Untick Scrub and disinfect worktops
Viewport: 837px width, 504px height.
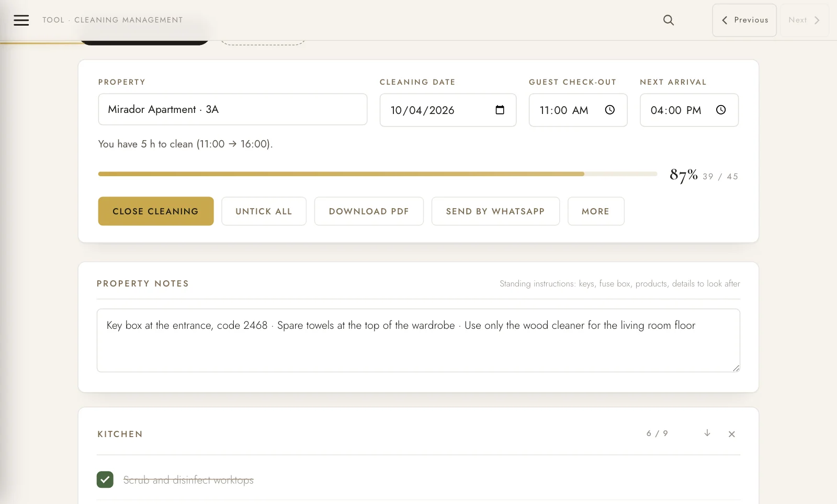click(x=105, y=479)
